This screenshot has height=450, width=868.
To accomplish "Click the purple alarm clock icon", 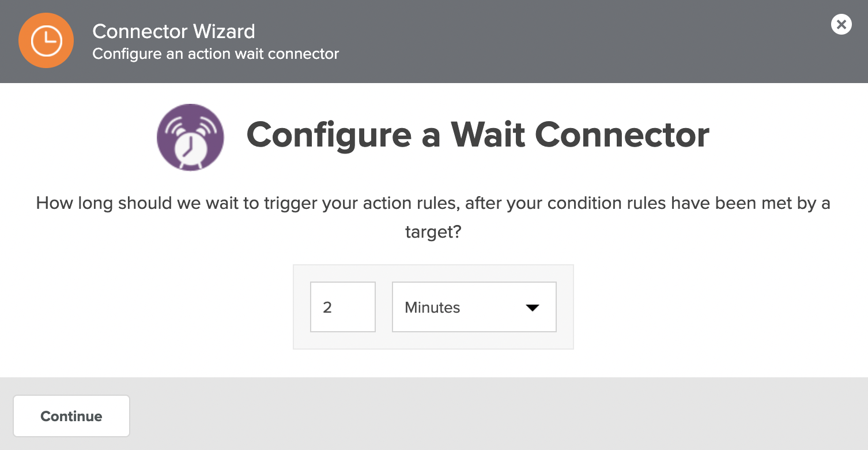I will click(190, 137).
